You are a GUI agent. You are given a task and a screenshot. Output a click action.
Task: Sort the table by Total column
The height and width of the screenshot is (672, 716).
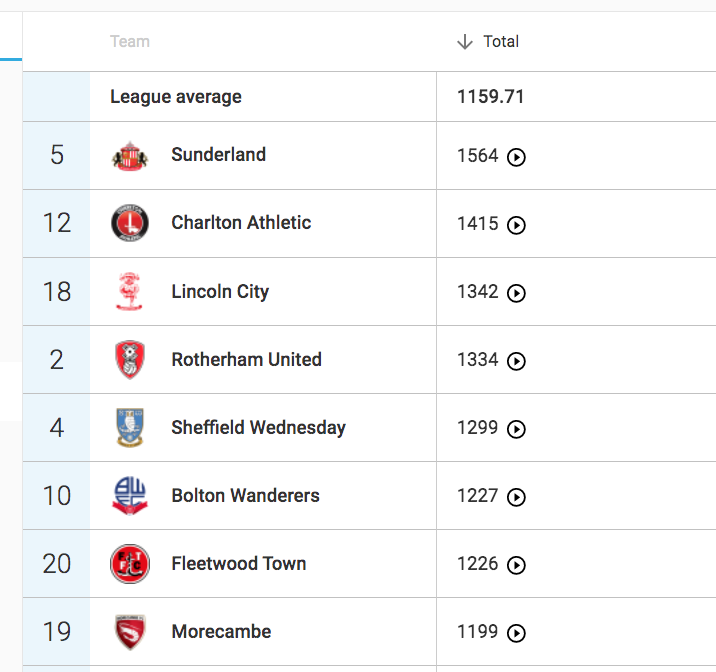click(501, 42)
